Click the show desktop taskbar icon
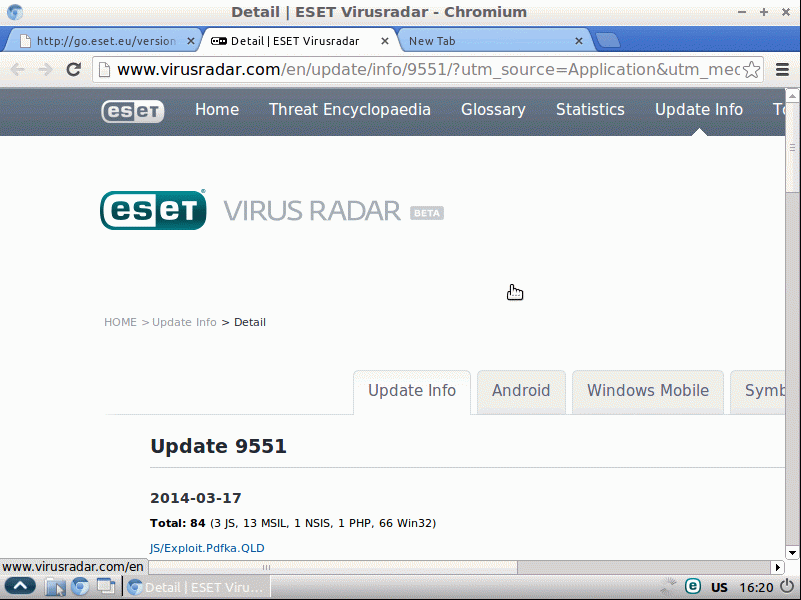Image resolution: width=801 pixels, height=600 pixels. point(106,586)
